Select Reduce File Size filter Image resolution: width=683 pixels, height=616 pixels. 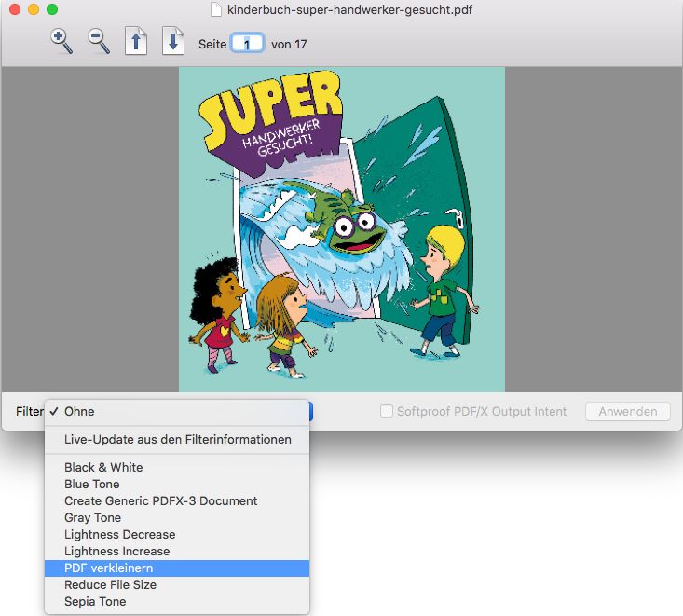point(177,584)
